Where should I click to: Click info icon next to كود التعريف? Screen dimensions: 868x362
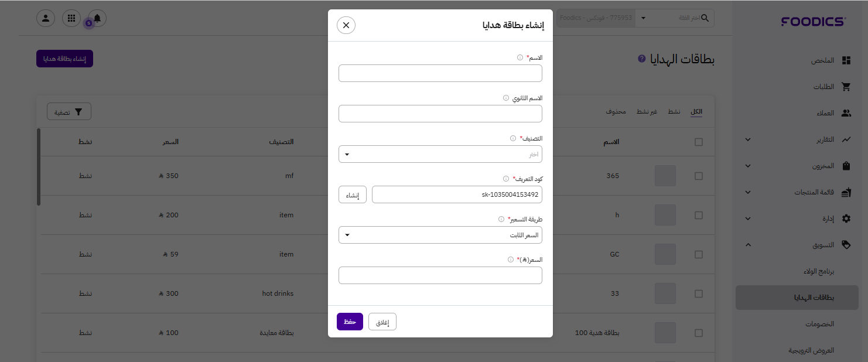click(x=506, y=179)
